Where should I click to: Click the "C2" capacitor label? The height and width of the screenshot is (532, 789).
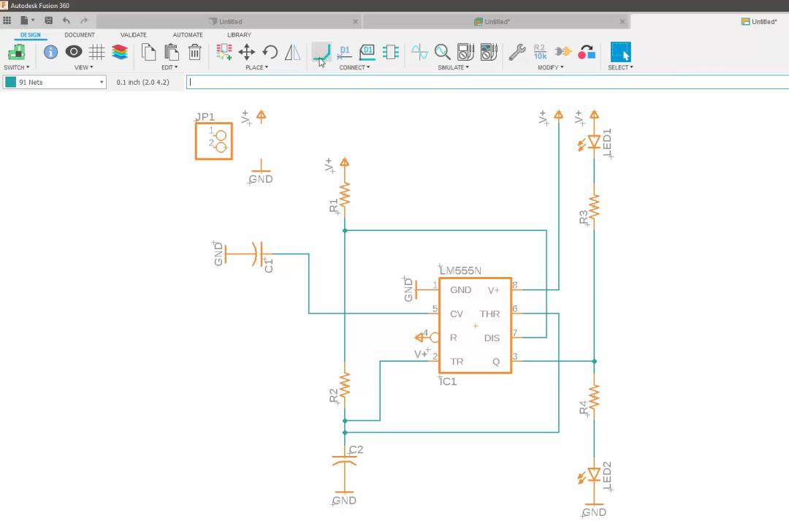click(356, 449)
